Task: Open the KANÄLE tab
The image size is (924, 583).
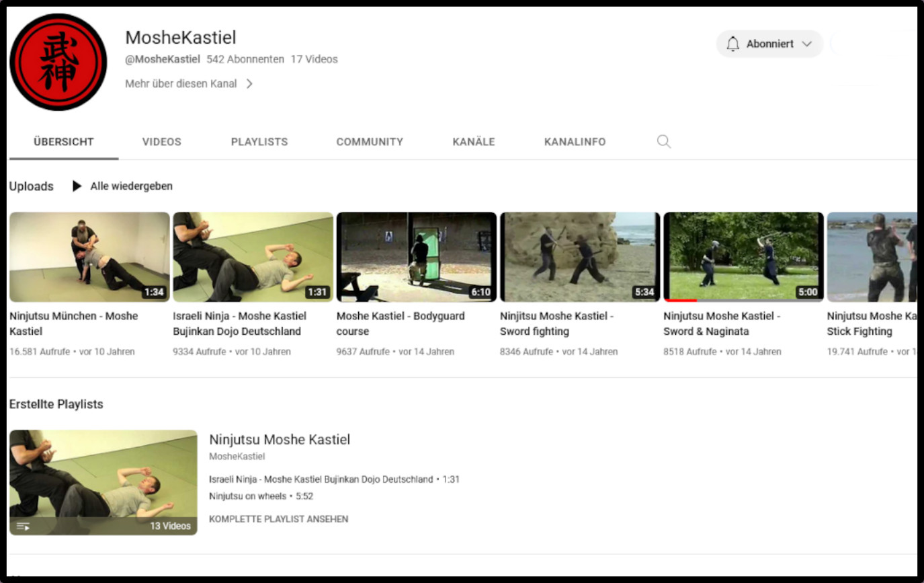Action: (x=474, y=142)
